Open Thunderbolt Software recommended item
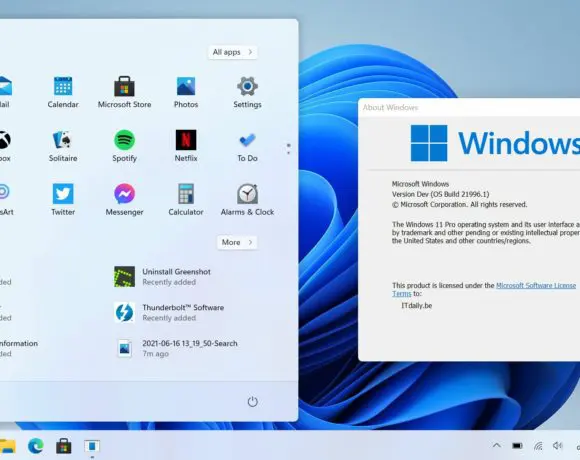580x460 pixels. (169, 312)
